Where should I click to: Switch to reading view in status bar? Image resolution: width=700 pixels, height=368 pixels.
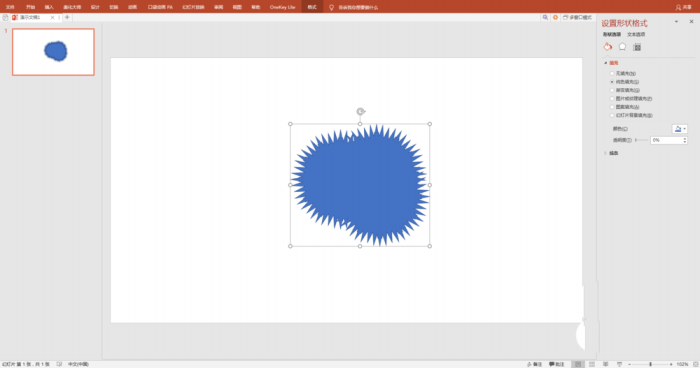pyautogui.click(x=606, y=364)
